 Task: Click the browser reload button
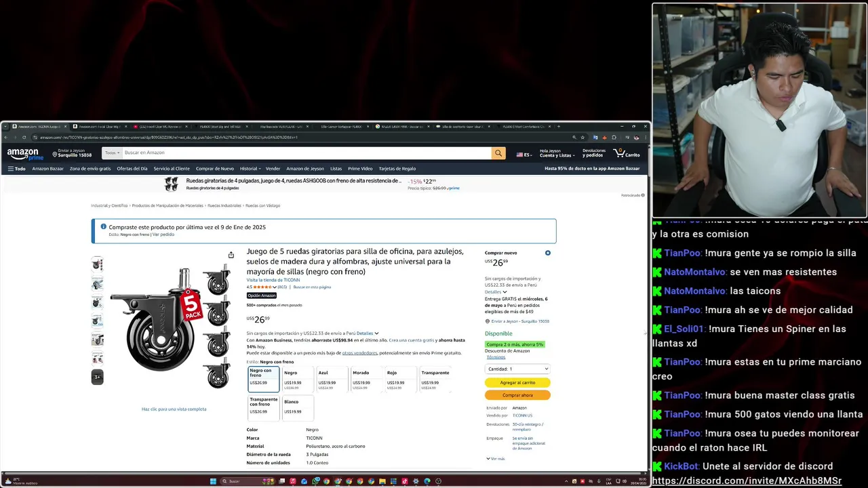pos(24,137)
